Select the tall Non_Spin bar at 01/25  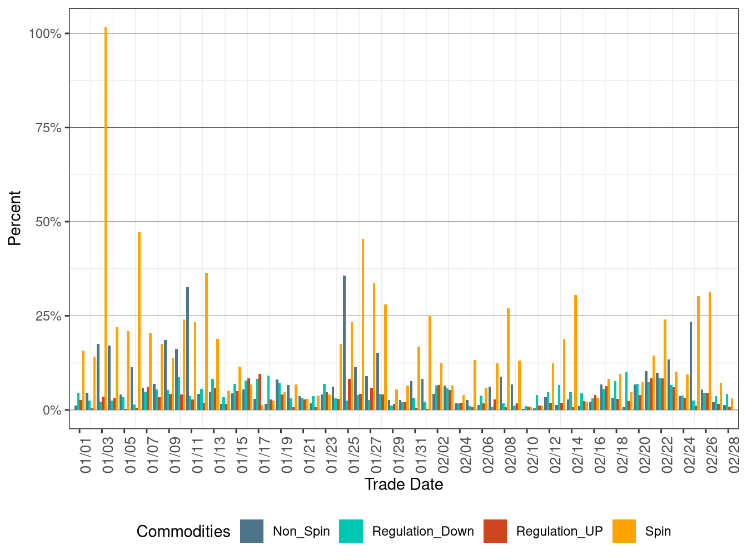pyautogui.click(x=346, y=333)
